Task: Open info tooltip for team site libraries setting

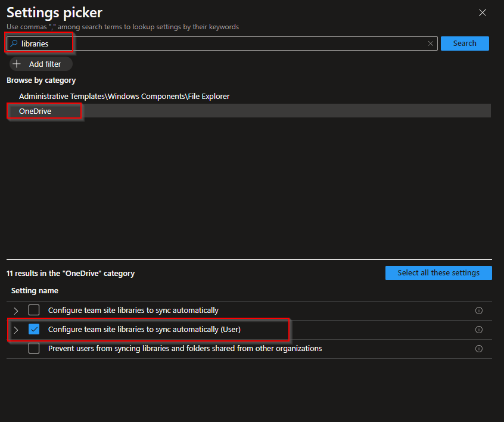Action: click(x=479, y=310)
